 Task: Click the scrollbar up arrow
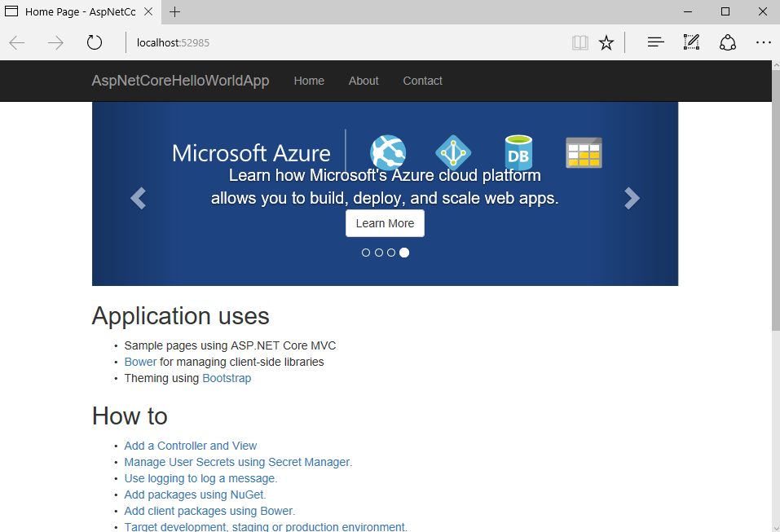(x=776, y=65)
